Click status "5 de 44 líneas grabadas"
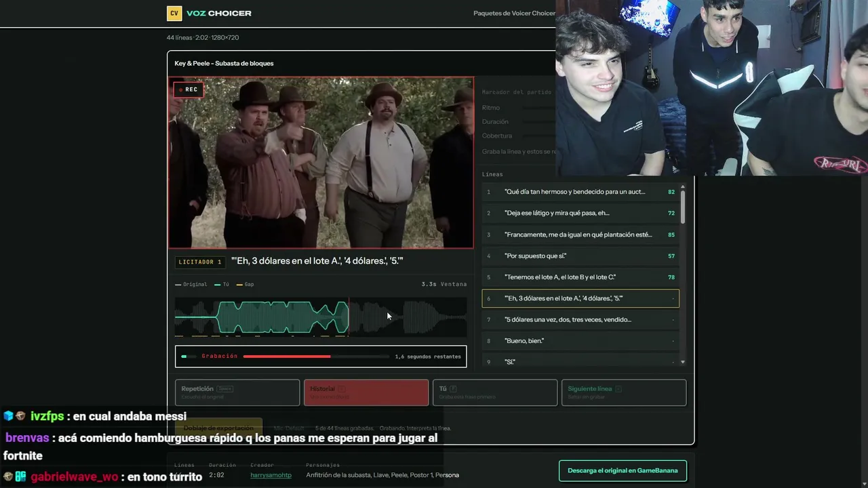Viewport: 868px width, 488px height. [344, 428]
